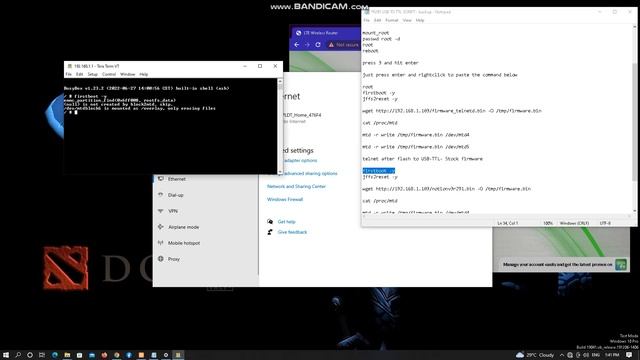Click the router page promo banner icon
Viewport: 640px width, 360px height.
click(x=621, y=264)
